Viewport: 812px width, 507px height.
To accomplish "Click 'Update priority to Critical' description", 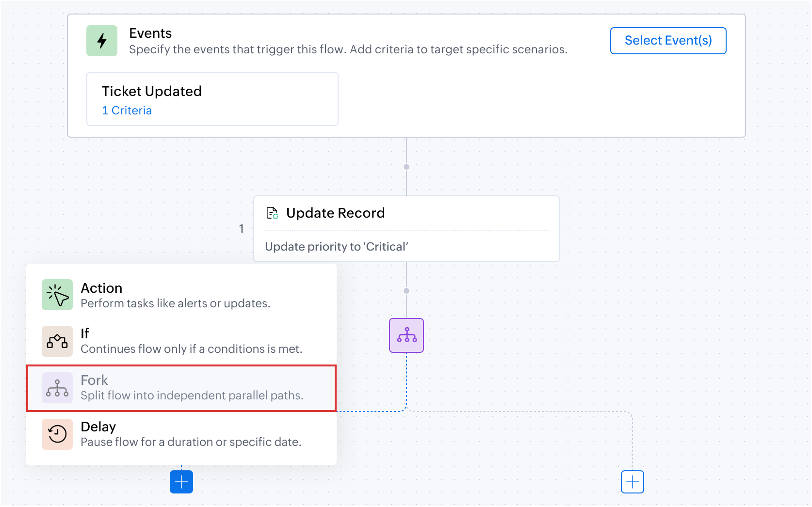I will click(x=337, y=247).
